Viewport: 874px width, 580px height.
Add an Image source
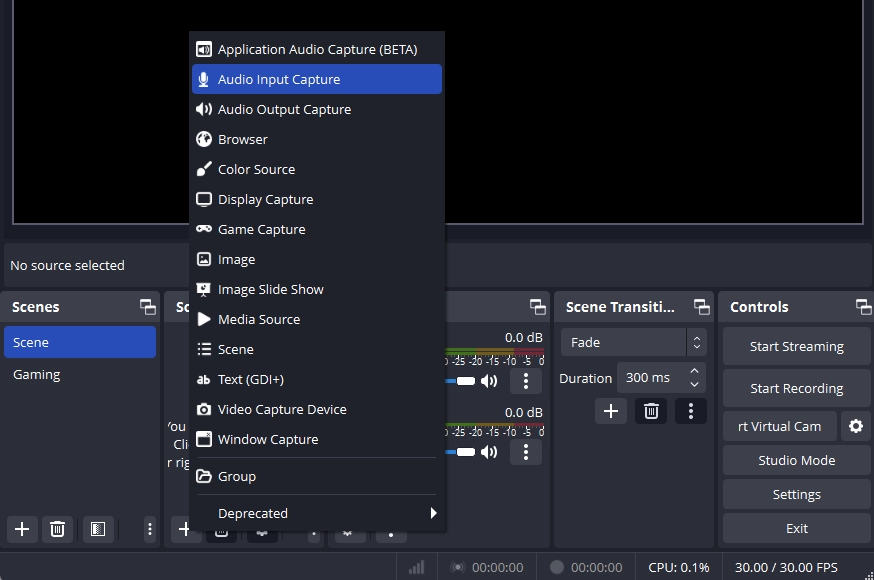(317, 260)
